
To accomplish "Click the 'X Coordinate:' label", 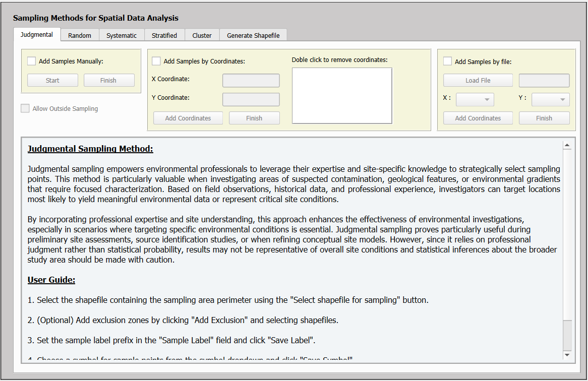I will click(170, 79).
